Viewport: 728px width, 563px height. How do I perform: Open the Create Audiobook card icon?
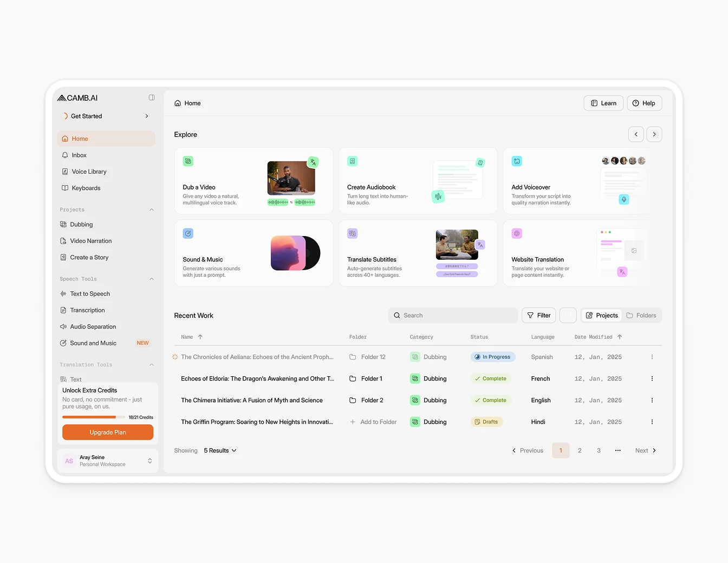pos(352,161)
